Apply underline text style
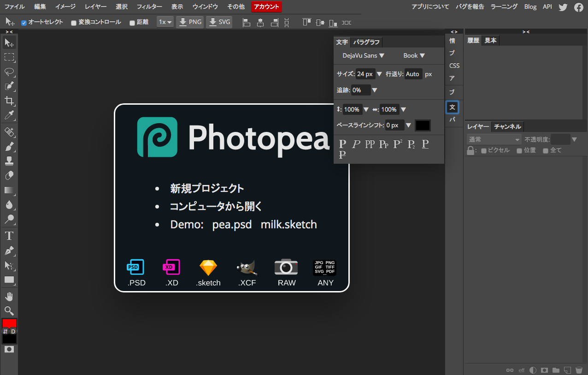588x375 pixels. 425,144
